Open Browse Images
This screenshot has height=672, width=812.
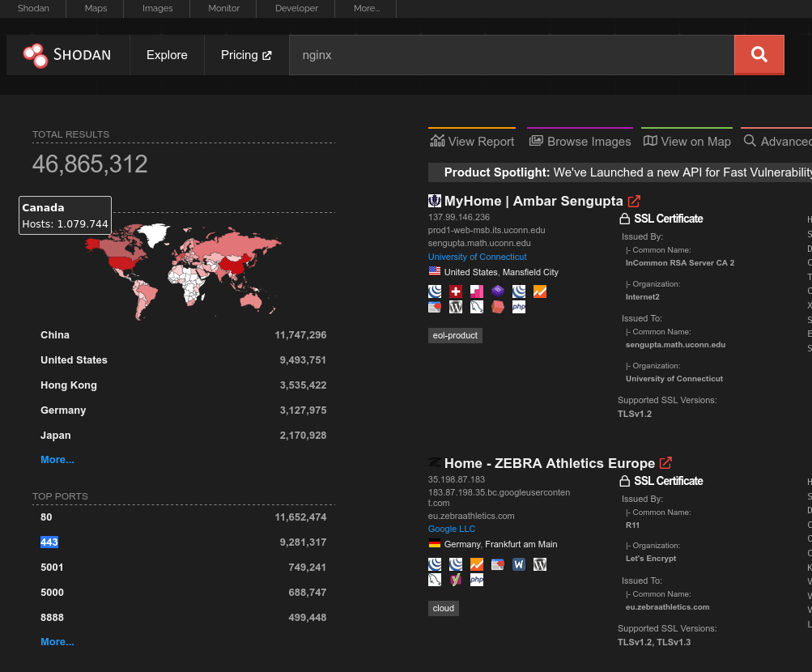tap(580, 142)
